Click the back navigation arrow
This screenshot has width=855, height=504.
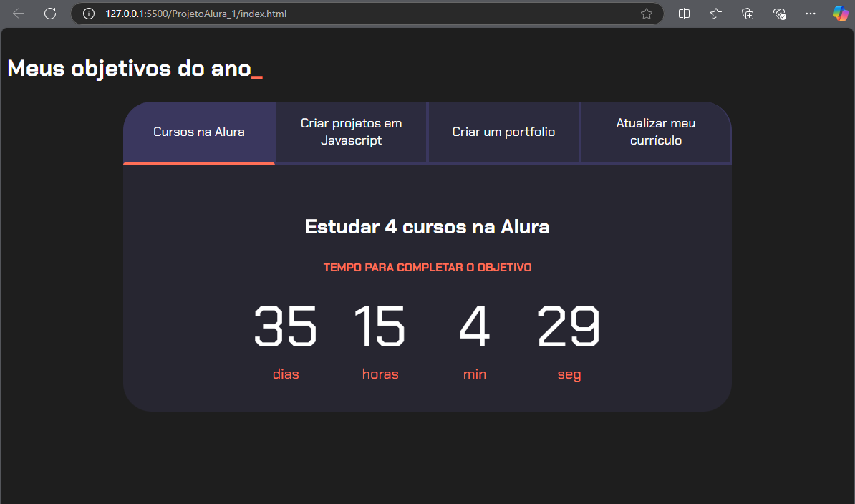pos(18,13)
